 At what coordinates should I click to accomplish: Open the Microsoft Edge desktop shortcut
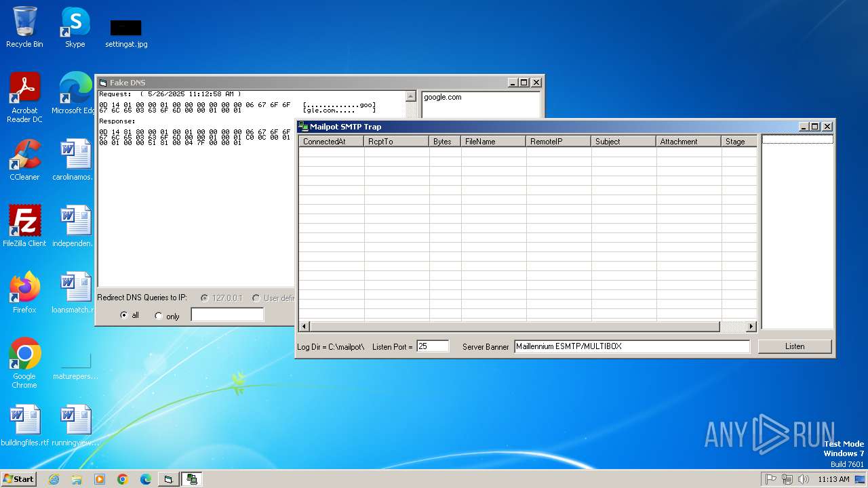[x=75, y=94]
